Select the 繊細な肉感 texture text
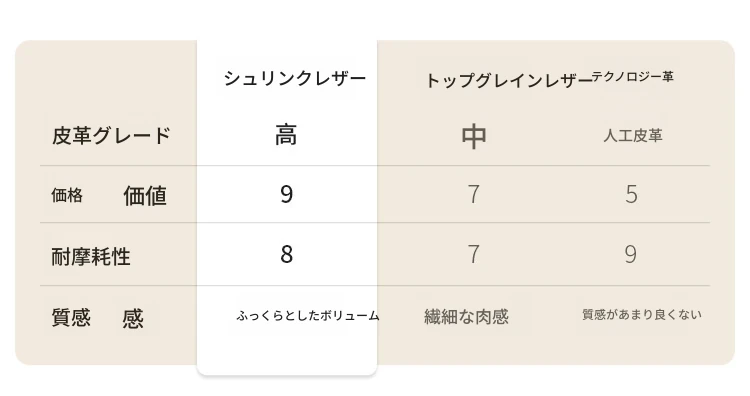This screenshot has height=396, width=750. click(466, 317)
